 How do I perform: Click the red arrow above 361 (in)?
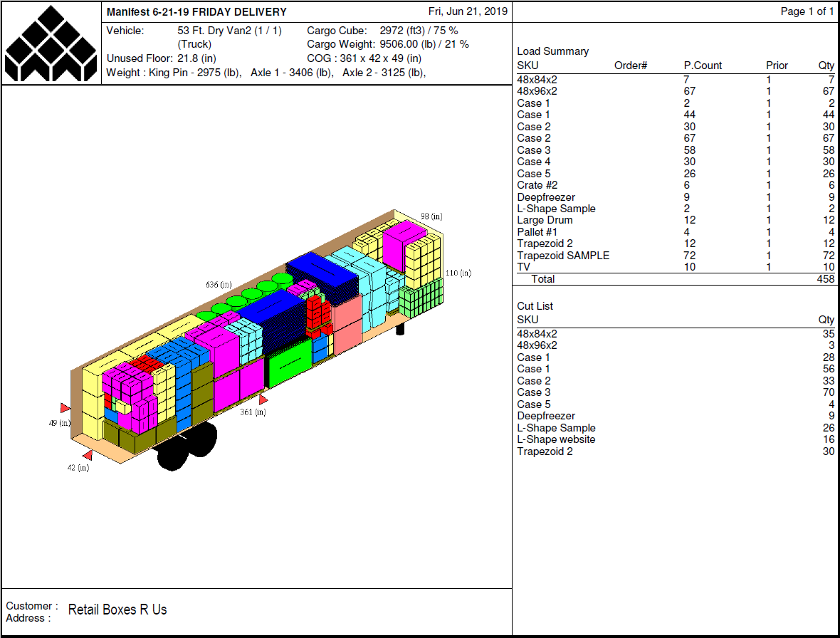(x=263, y=400)
